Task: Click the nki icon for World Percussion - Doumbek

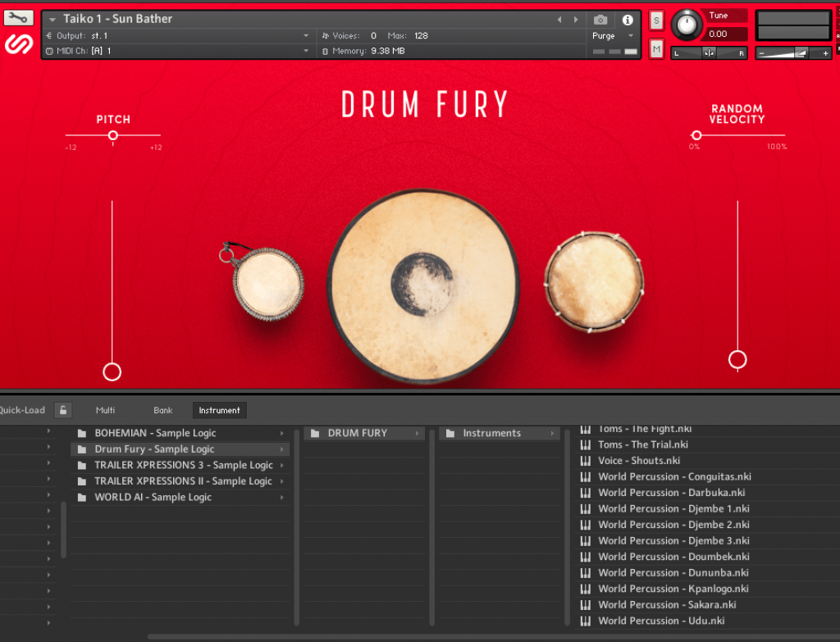Action: tap(586, 557)
